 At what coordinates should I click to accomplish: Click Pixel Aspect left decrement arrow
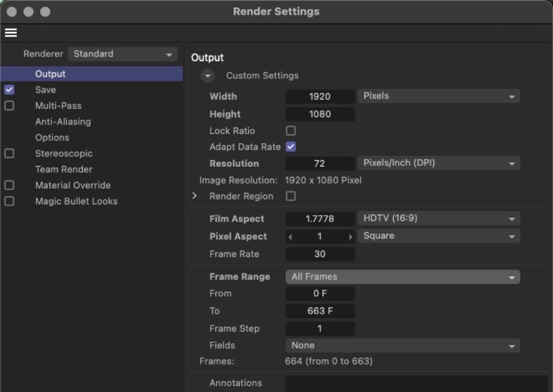pyautogui.click(x=290, y=237)
